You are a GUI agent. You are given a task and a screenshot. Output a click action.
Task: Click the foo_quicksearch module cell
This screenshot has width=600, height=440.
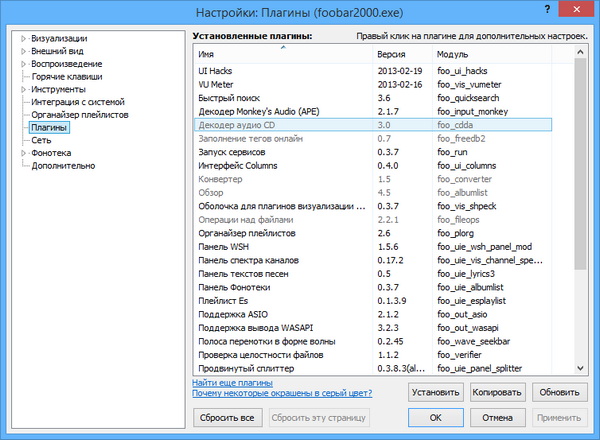pos(468,98)
